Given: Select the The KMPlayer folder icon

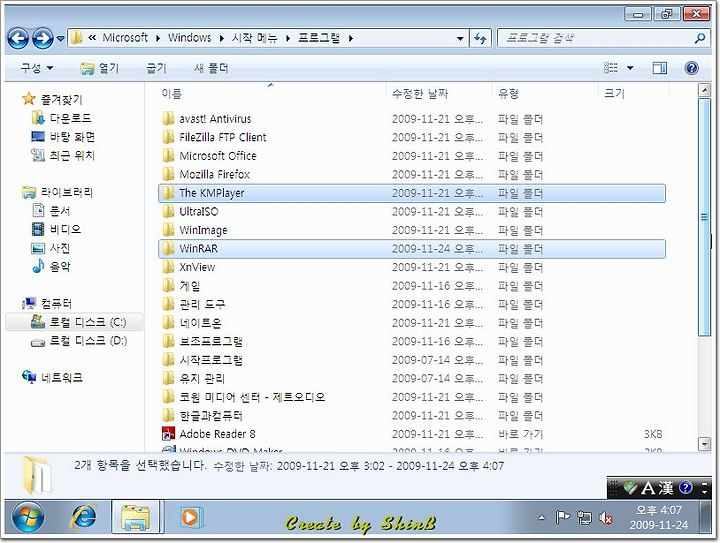Looking at the screenshot, I should (x=168, y=193).
